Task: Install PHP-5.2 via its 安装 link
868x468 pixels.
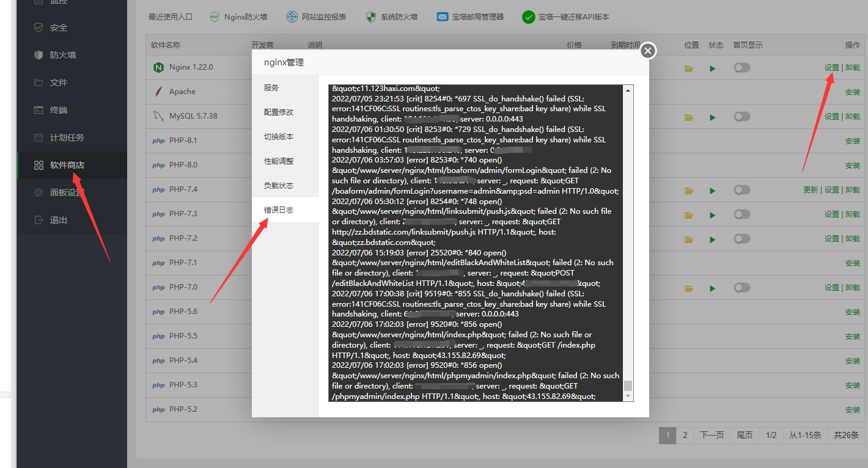Action: [852, 410]
